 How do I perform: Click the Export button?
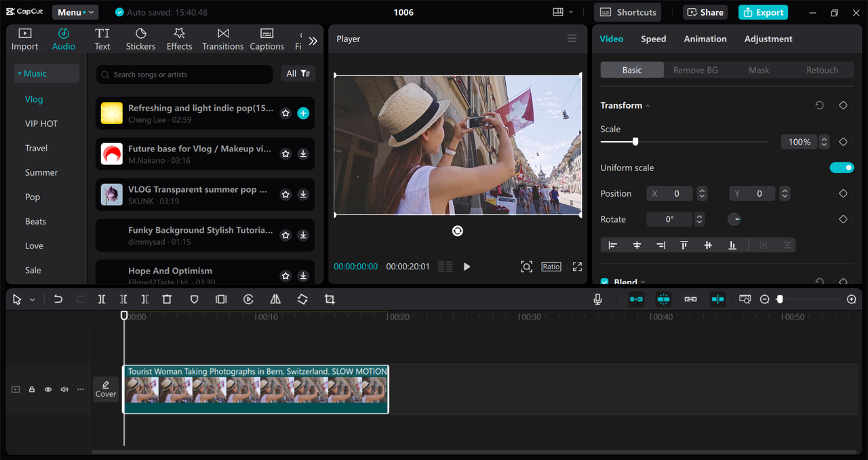[x=764, y=12]
